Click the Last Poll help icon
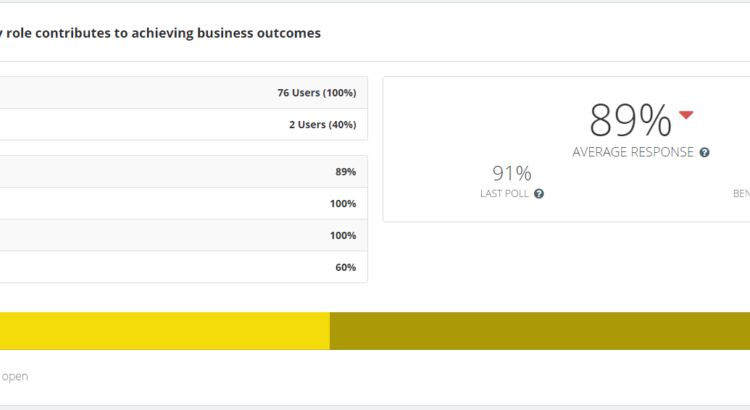This screenshot has height=410, width=750. (x=539, y=194)
